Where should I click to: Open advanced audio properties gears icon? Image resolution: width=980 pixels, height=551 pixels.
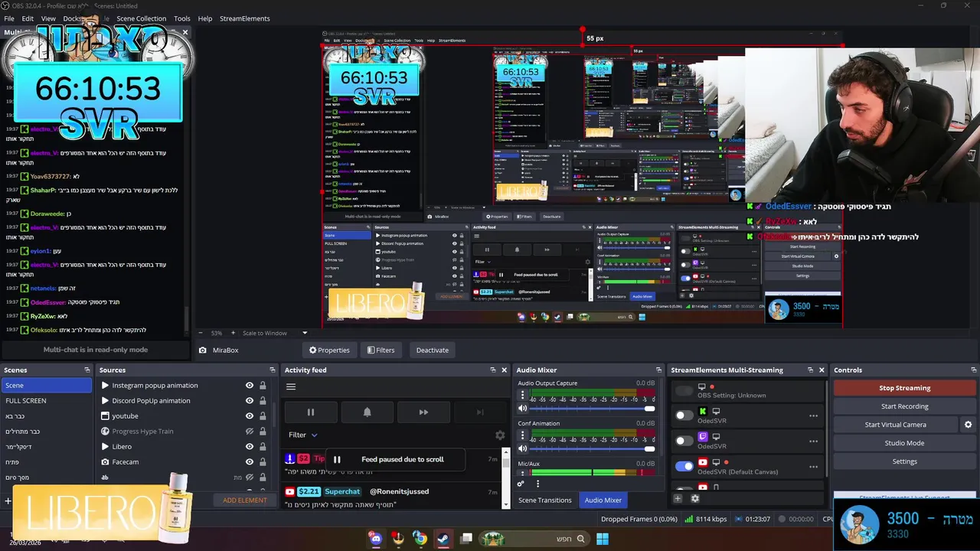pos(521,484)
